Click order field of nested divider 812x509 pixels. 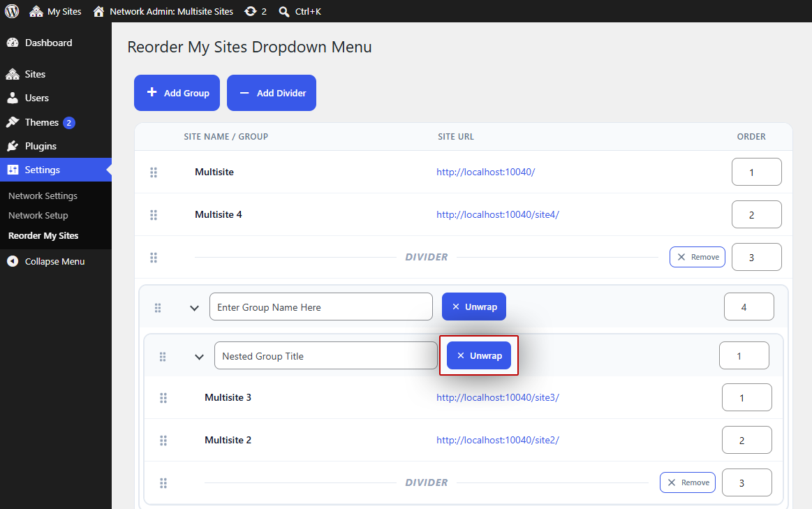(747, 482)
